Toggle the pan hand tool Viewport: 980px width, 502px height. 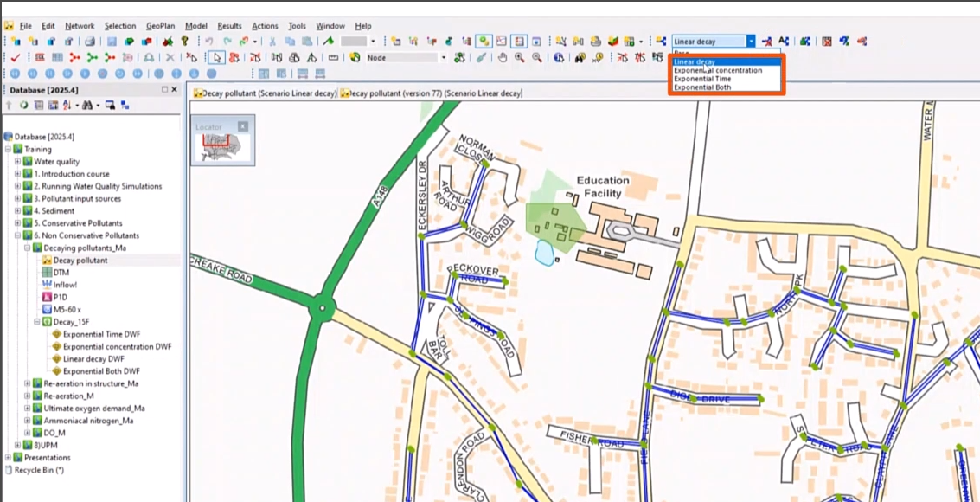pyautogui.click(x=503, y=58)
